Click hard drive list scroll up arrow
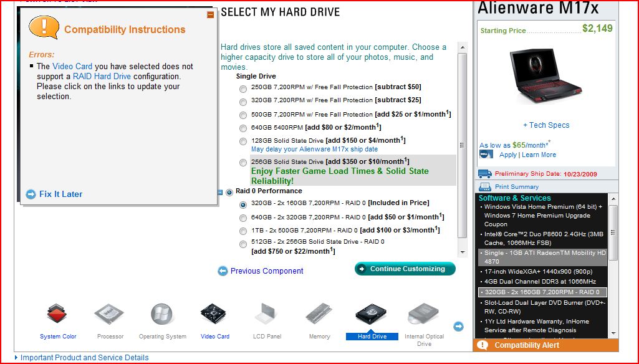 click(462, 48)
